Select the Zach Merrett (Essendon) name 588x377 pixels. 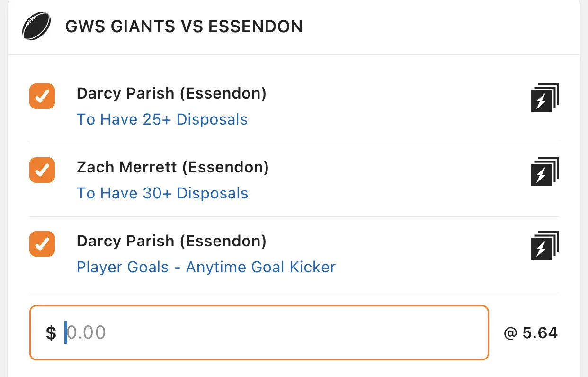pyautogui.click(x=172, y=167)
